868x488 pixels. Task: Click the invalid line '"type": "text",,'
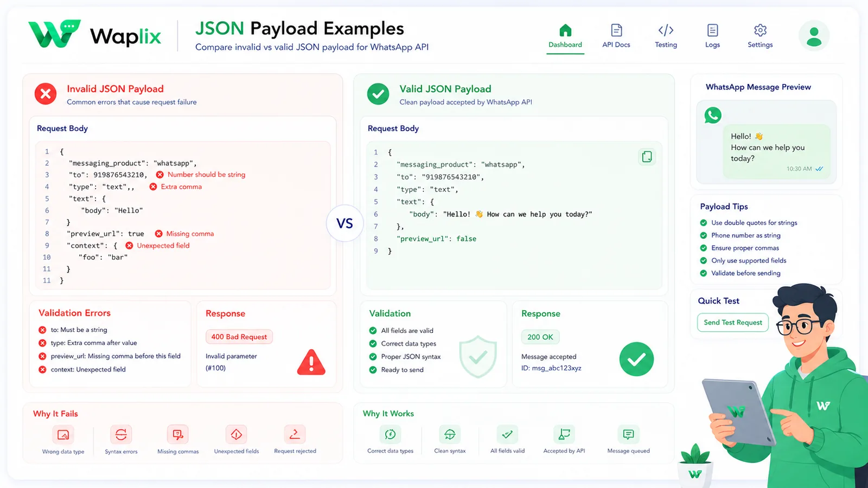pos(101,187)
